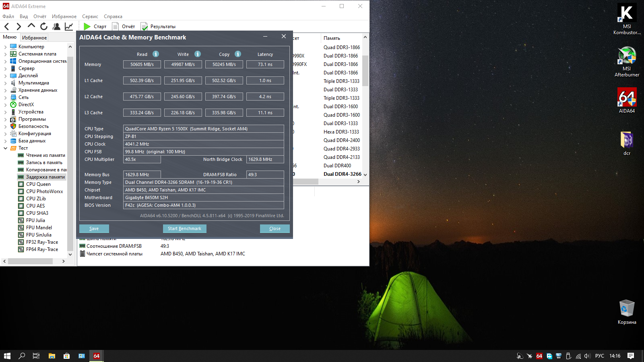Open the graph chart toolbar icon

click(69, 27)
